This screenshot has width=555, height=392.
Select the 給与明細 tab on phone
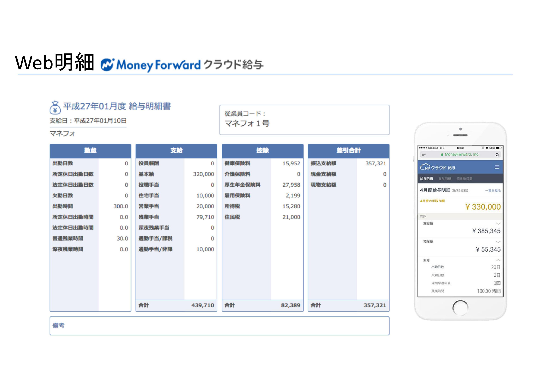[x=426, y=179]
